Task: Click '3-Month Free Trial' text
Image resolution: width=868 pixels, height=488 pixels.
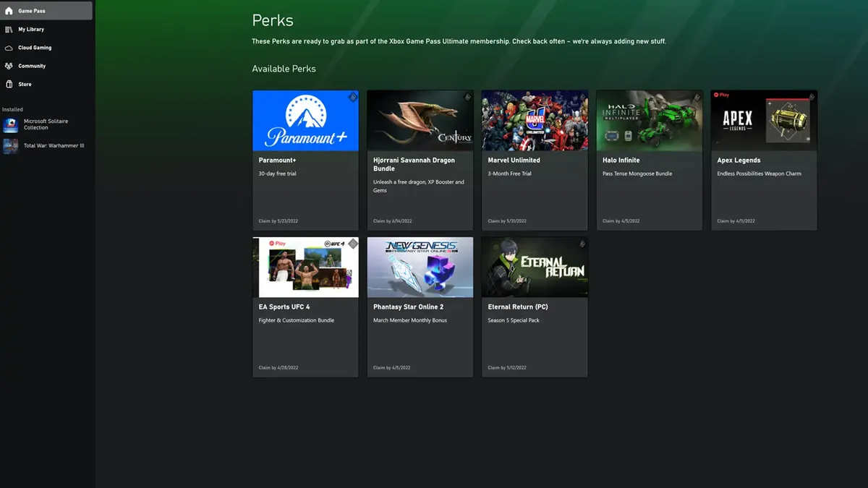Action: click(510, 174)
